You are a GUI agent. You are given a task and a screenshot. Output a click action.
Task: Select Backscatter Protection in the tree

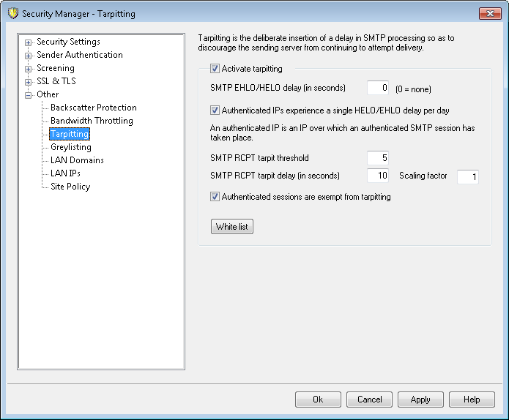(93, 108)
